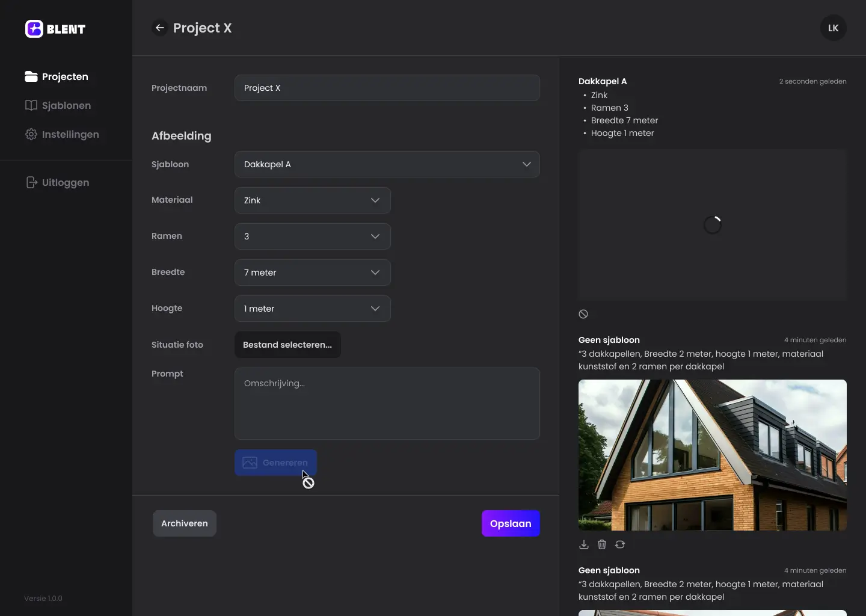Open the Hoogte dropdown showing 1 meter
Image resolution: width=866 pixels, height=616 pixels.
(x=312, y=309)
